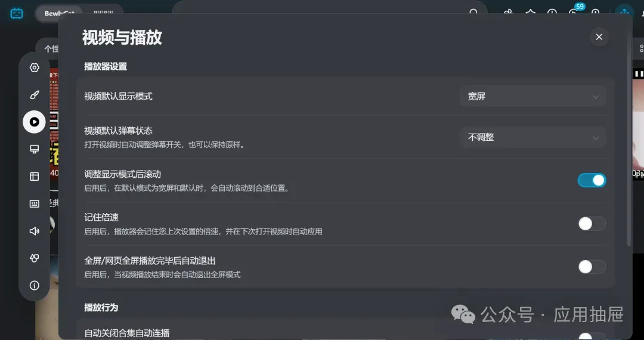
Task: Open layout panel icon in sidebar
Action: [x=35, y=177]
